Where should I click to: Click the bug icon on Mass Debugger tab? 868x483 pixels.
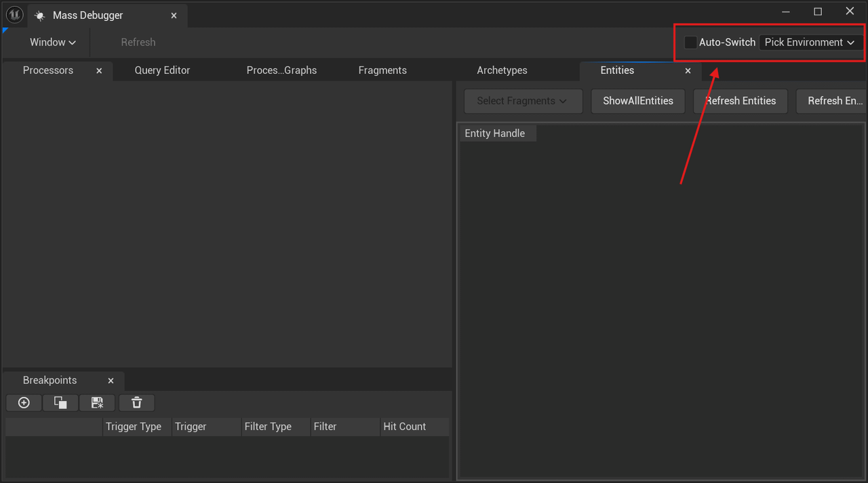coord(39,16)
